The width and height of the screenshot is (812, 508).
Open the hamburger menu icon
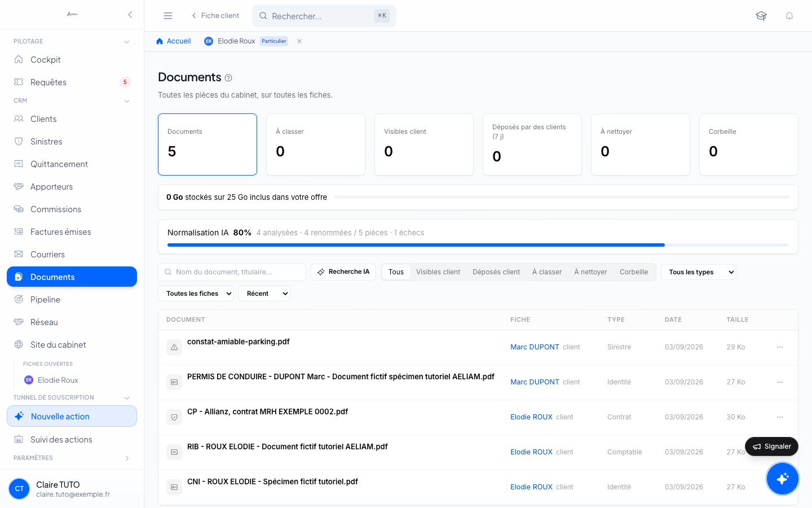(168, 16)
